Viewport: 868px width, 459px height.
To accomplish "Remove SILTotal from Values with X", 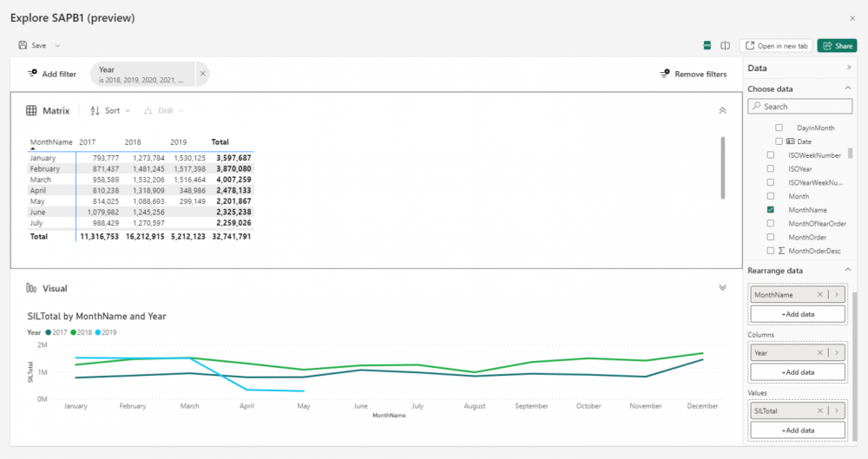I will [820, 410].
